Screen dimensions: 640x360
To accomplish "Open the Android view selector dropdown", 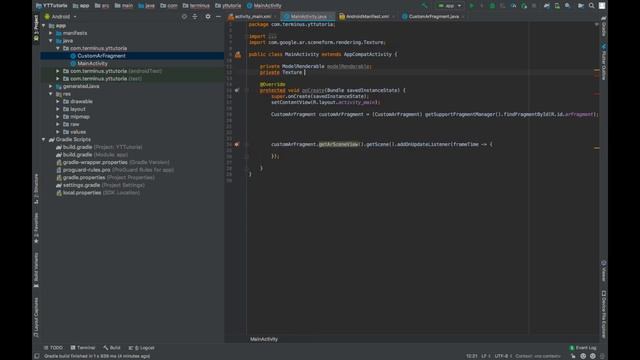I will pyautogui.click(x=60, y=17).
